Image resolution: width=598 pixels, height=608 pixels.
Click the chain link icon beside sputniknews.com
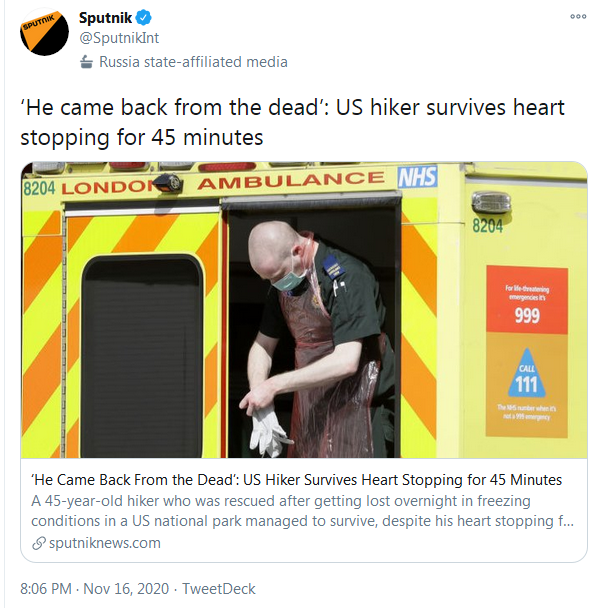39,543
